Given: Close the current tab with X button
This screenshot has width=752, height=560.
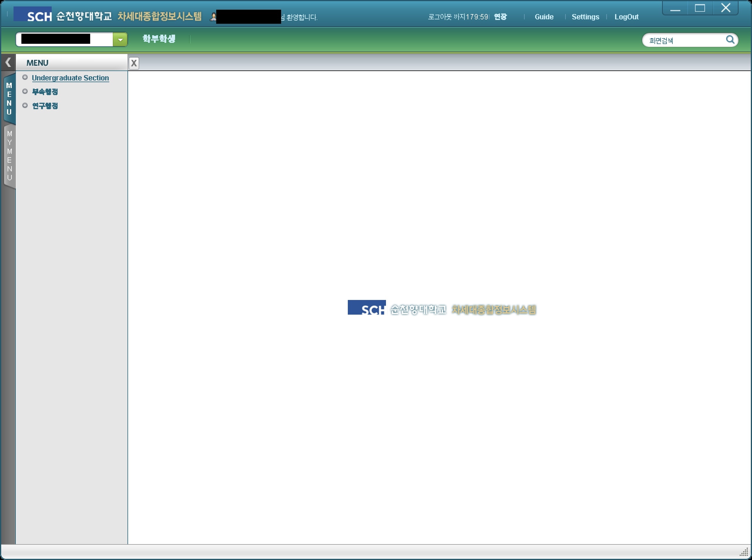Looking at the screenshot, I should tap(134, 63).
